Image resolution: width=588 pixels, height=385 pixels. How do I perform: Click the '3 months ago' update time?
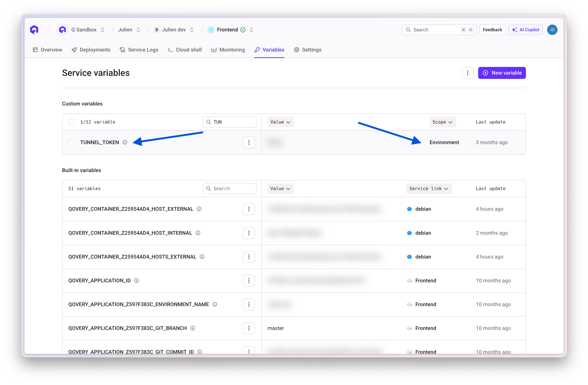click(x=492, y=142)
